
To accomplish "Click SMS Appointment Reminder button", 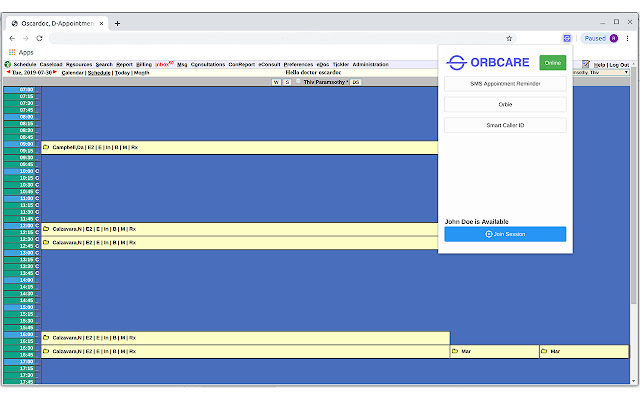I will [x=505, y=84].
